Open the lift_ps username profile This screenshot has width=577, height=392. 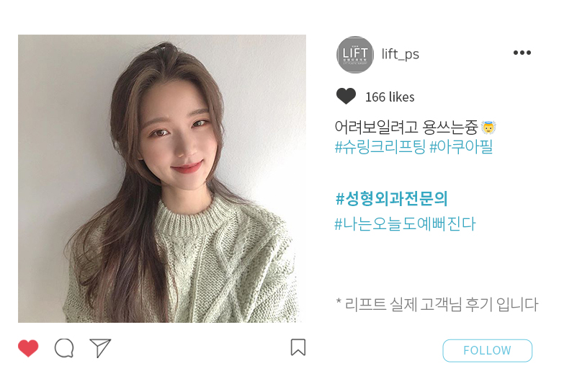coord(401,54)
